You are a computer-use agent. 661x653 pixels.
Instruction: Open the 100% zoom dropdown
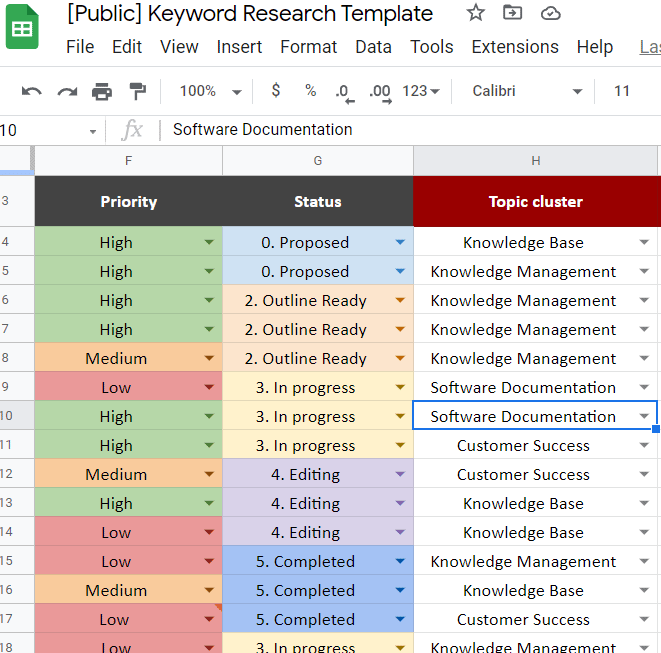pyautogui.click(x=210, y=91)
